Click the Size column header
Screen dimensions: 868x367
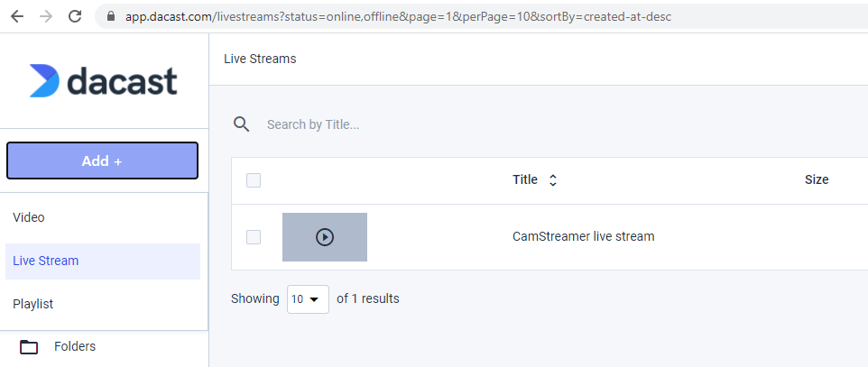pos(816,180)
